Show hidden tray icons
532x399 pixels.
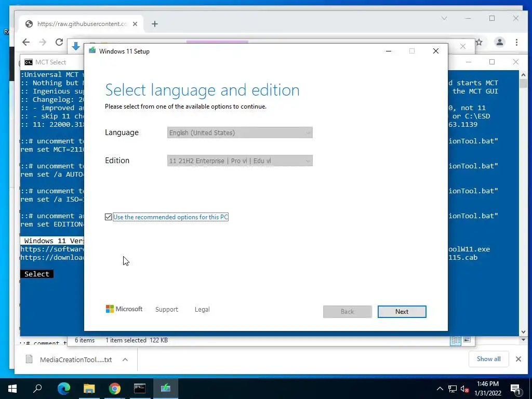pos(440,389)
